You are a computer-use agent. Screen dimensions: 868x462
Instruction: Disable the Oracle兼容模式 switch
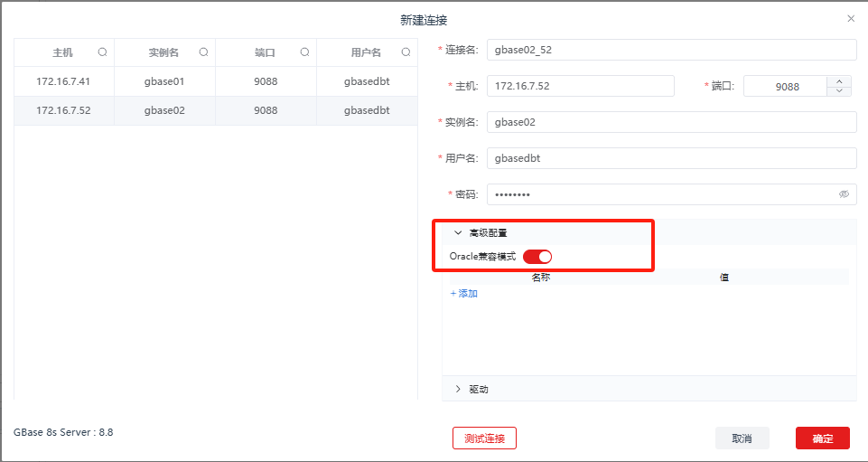point(537,257)
